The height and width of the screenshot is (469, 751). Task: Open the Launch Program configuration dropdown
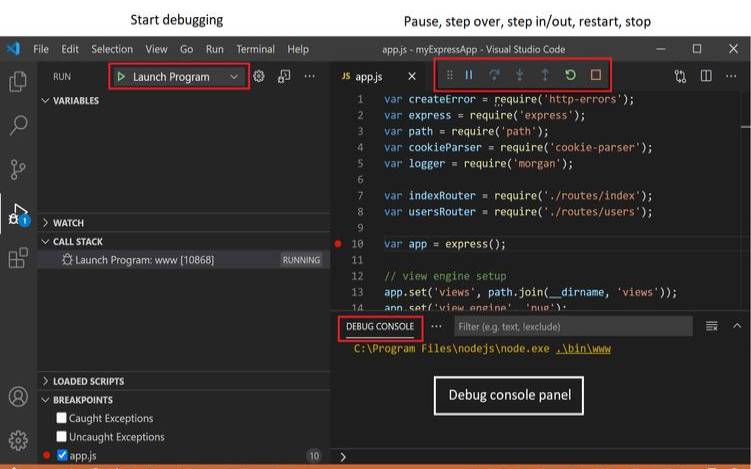point(234,77)
